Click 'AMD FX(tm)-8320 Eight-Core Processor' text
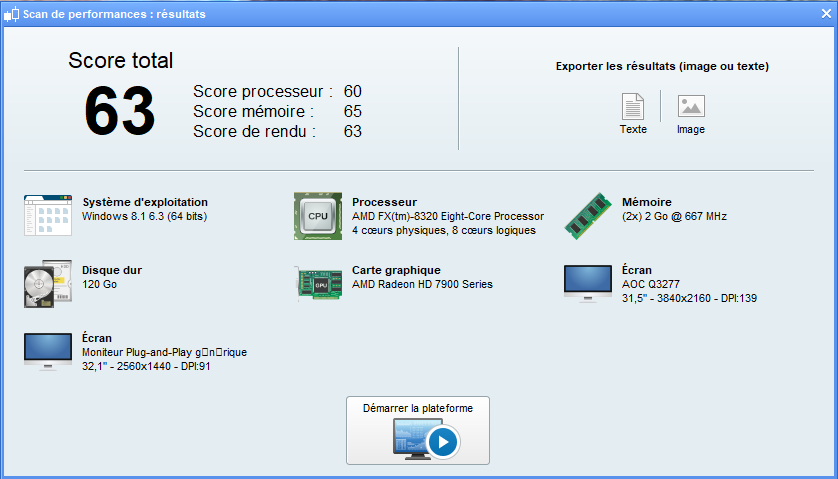This screenshot has height=479, width=838. click(x=448, y=217)
